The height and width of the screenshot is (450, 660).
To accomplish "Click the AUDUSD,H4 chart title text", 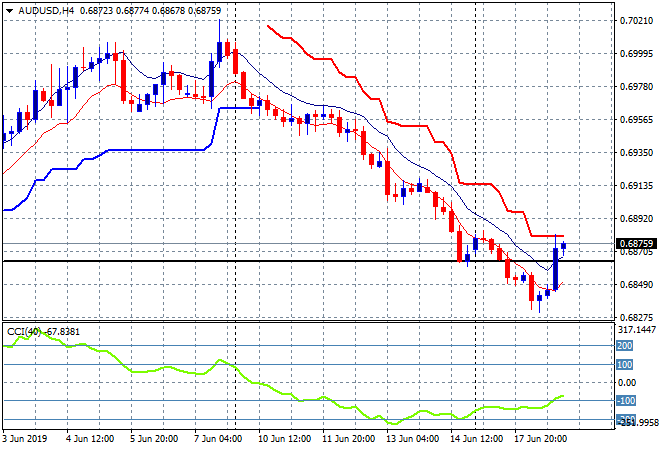I will 46,11.
